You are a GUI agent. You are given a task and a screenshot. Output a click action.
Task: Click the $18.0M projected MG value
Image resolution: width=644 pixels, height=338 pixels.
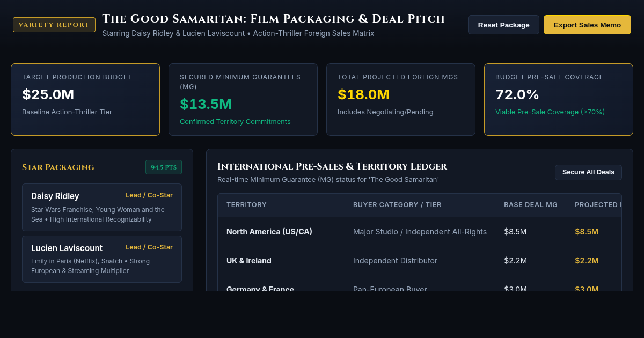[x=364, y=94]
